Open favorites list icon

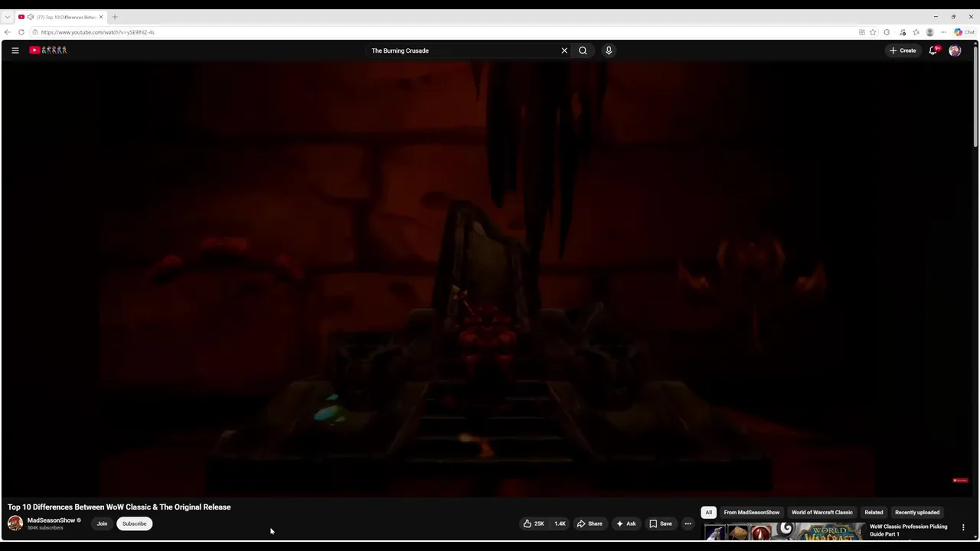point(916,32)
